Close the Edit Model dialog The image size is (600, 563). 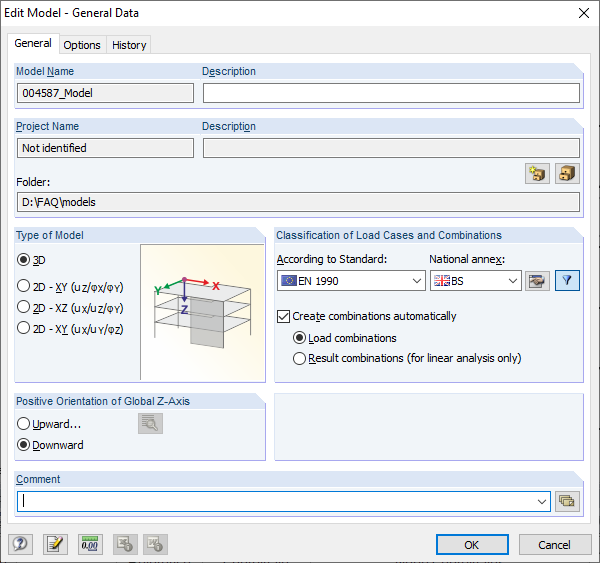[x=584, y=13]
